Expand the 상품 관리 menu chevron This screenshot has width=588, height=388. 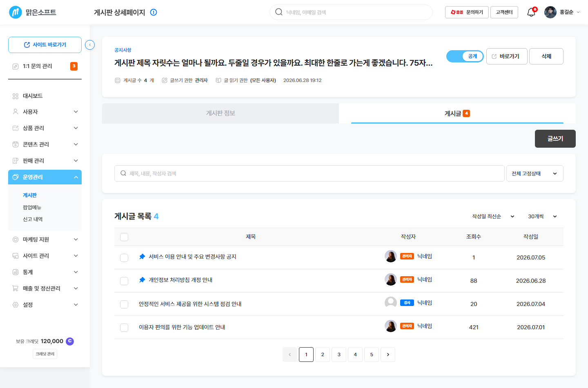76,128
